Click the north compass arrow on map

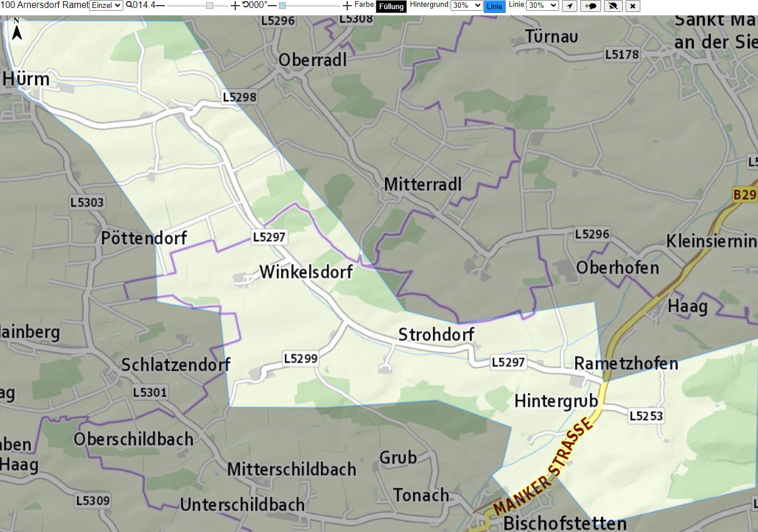(x=16, y=30)
